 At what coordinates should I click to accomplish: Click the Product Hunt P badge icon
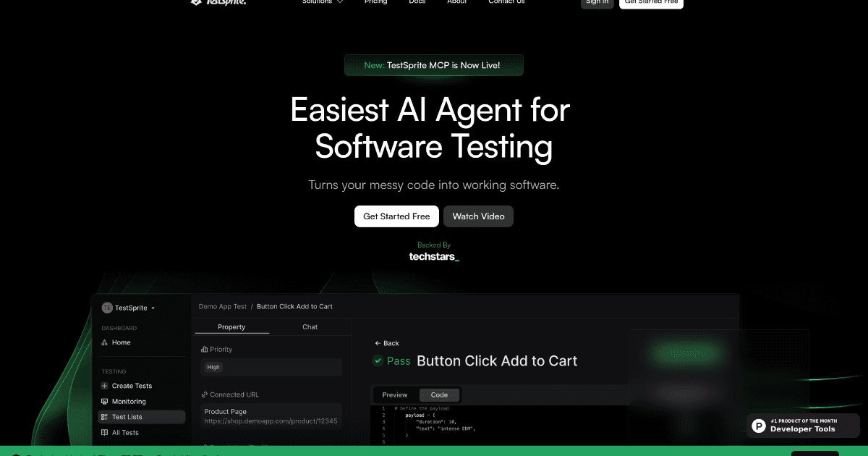coord(759,426)
